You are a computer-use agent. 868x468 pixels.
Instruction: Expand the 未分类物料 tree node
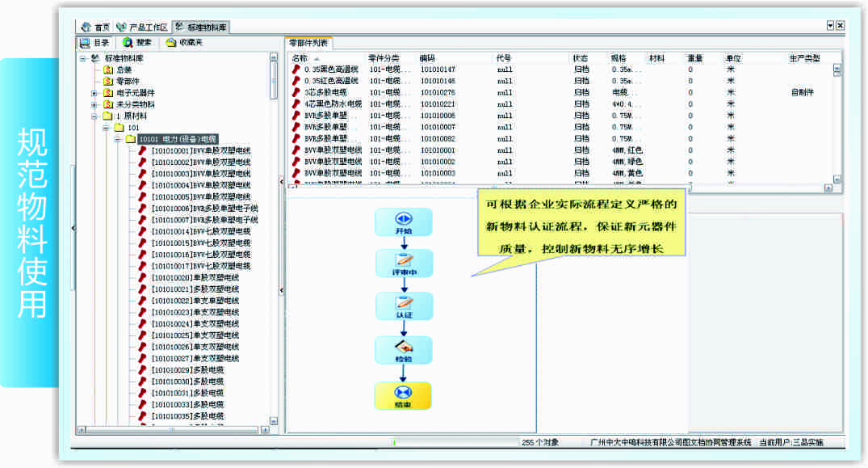click(x=94, y=104)
